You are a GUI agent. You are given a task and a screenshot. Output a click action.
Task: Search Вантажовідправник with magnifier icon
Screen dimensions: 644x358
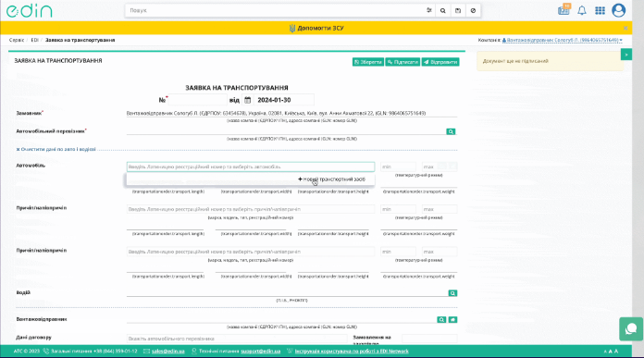pos(441,319)
